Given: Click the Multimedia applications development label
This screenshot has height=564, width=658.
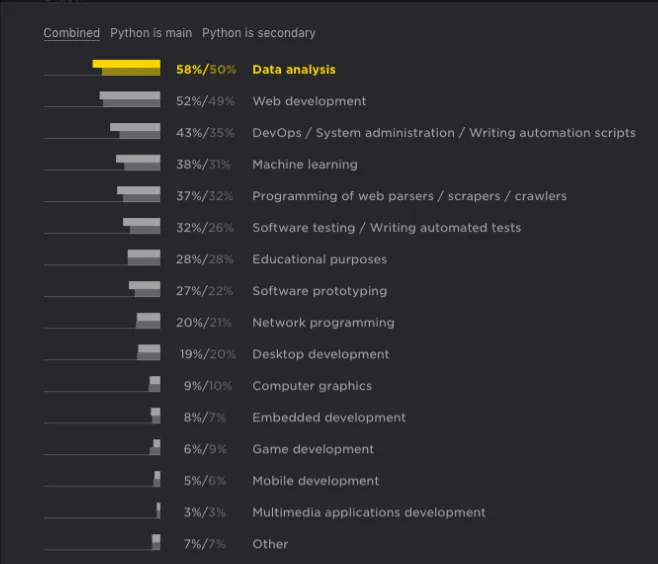Looking at the screenshot, I should (368, 512).
